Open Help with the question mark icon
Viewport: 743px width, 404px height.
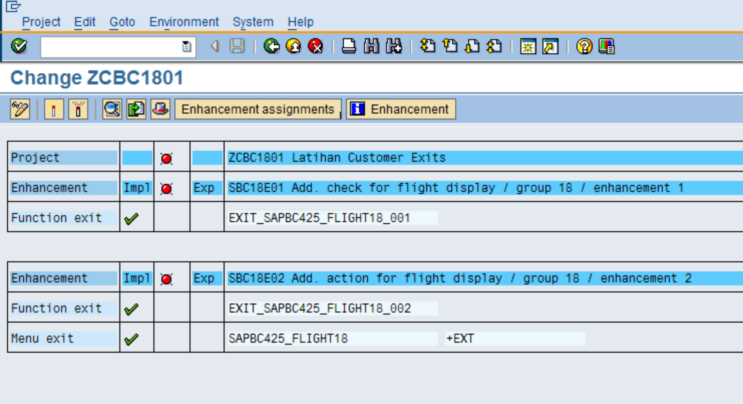click(x=585, y=46)
